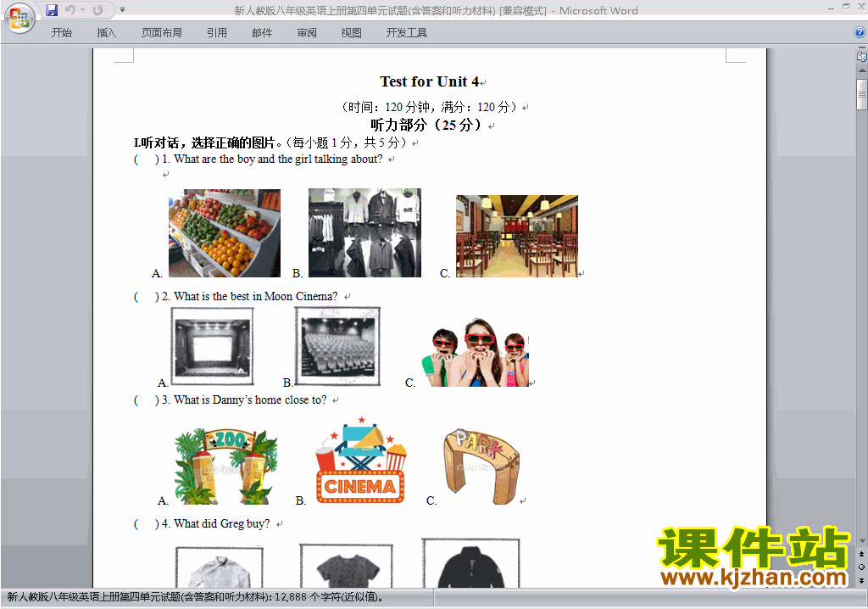
Task: Select the clothing store picture option B
Action: (364, 232)
